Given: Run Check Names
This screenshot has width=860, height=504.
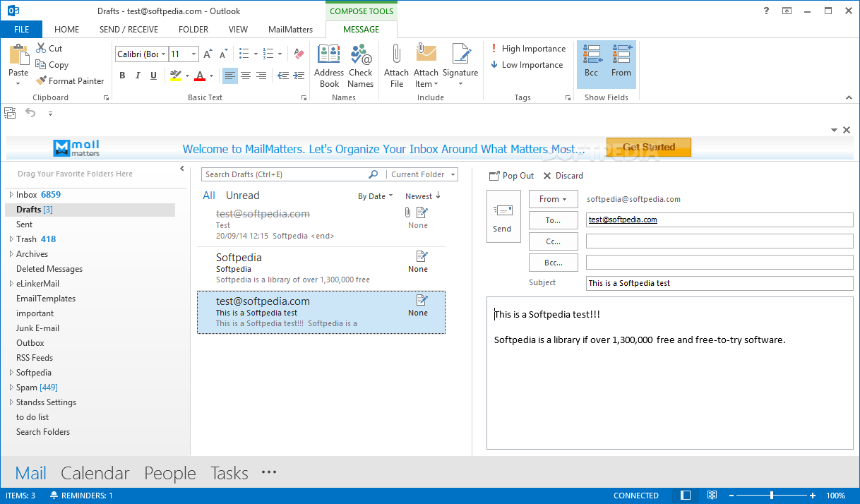Looking at the screenshot, I should click(360, 66).
